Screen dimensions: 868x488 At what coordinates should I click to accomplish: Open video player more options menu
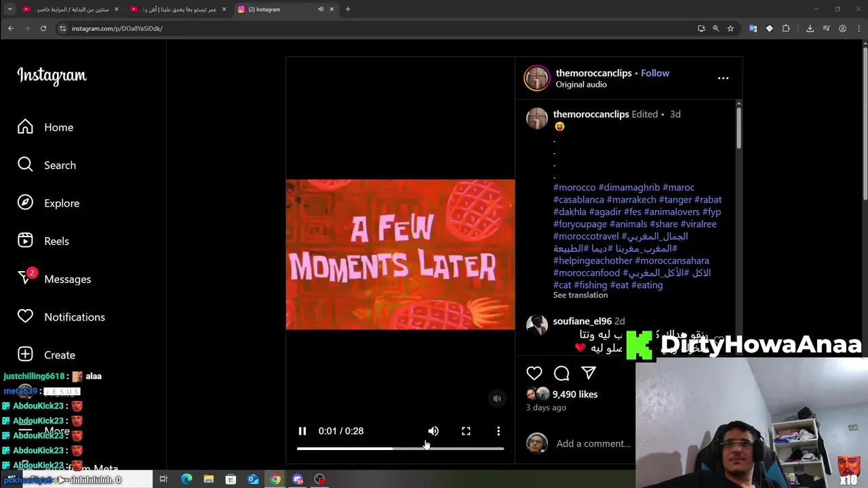tap(498, 431)
